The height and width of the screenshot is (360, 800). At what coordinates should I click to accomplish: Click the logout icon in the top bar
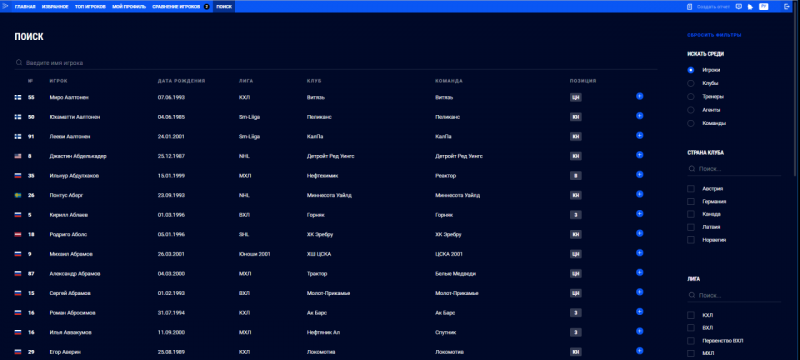tap(786, 7)
